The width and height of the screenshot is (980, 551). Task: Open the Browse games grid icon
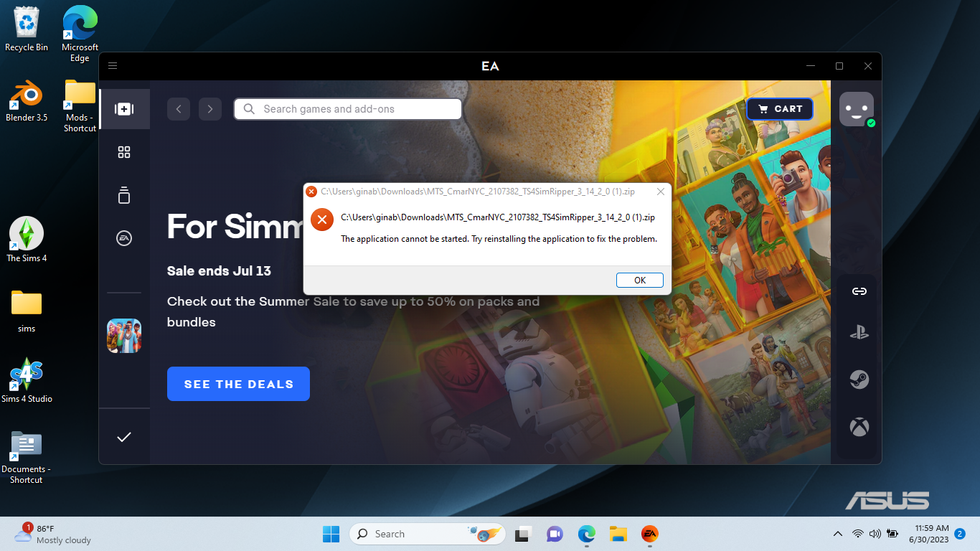click(123, 152)
